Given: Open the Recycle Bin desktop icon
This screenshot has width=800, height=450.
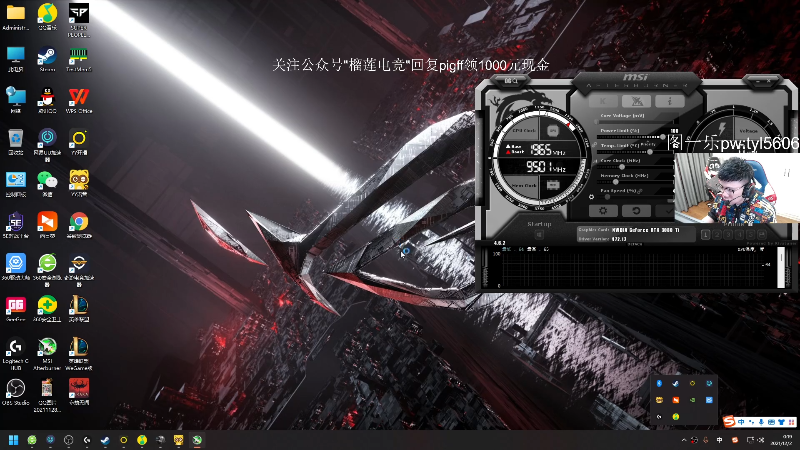Looking at the screenshot, I should point(15,142).
